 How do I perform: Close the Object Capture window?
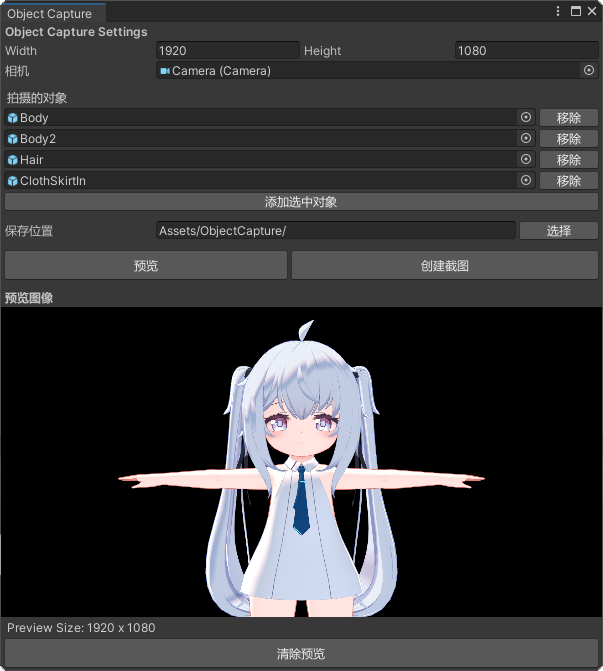591,11
